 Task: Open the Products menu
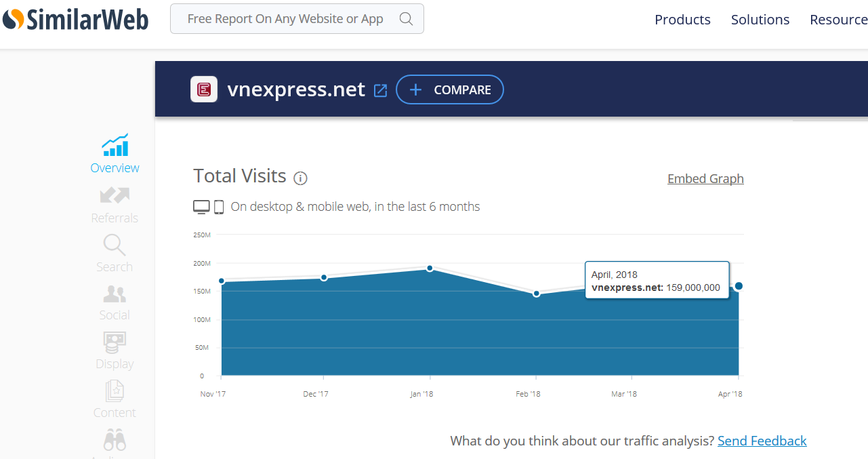point(682,20)
